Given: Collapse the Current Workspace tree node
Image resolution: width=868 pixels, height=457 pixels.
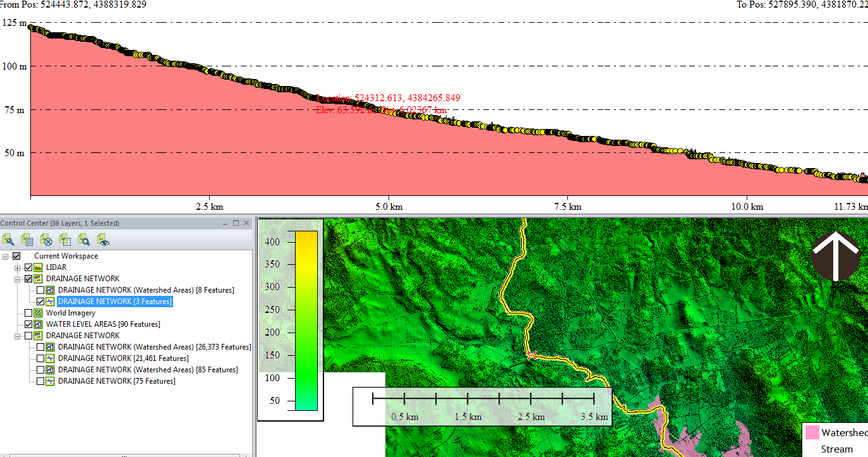Looking at the screenshot, I should (6, 256).
